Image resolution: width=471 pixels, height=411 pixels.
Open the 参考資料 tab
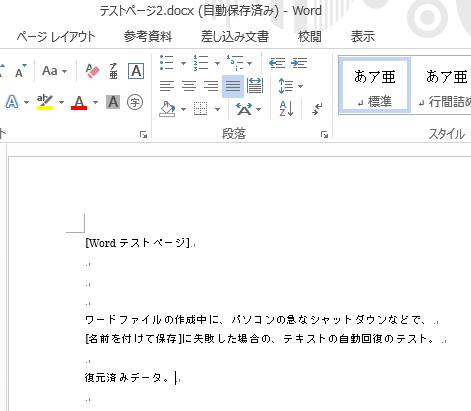click(148, 36)
